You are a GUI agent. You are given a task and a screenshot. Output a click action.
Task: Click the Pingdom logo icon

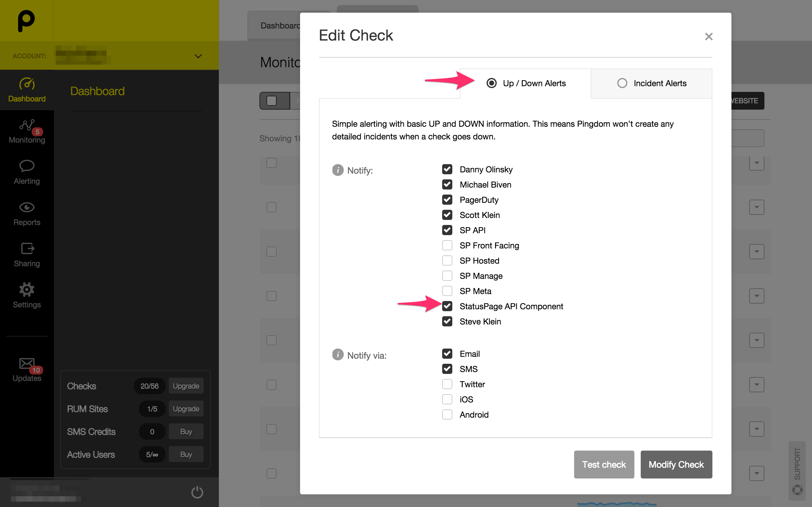click(26, 21)
